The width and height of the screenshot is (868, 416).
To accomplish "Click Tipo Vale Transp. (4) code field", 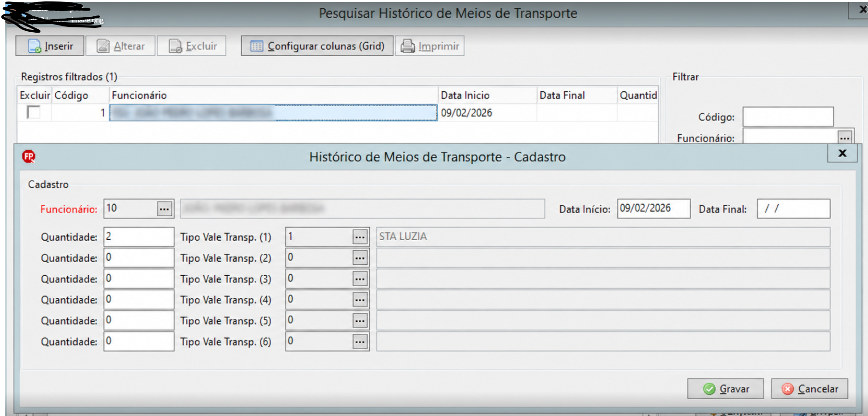I will (319, 299).
